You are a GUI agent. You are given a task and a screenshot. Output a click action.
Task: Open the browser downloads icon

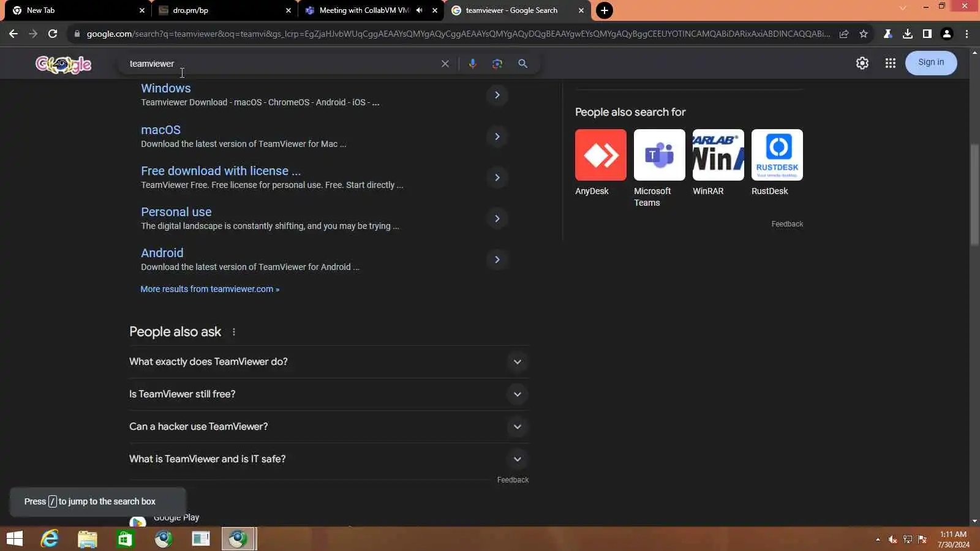tap(908, 34)
